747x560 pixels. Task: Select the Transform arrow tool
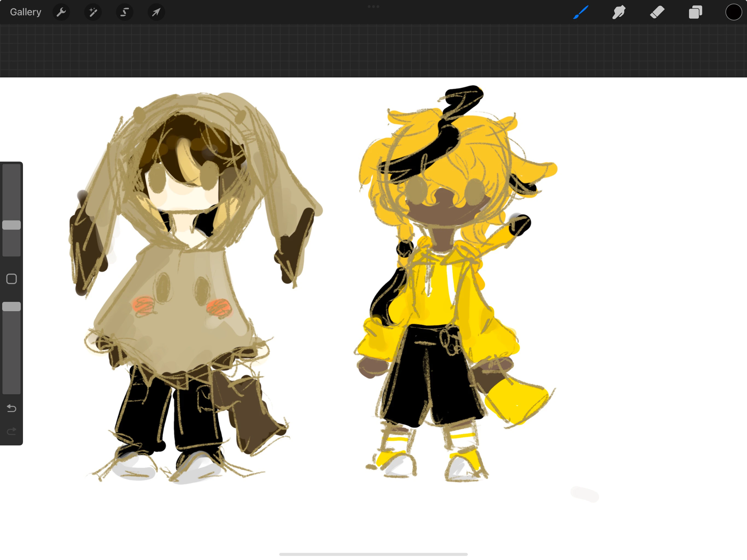click(x=156, y=12)
